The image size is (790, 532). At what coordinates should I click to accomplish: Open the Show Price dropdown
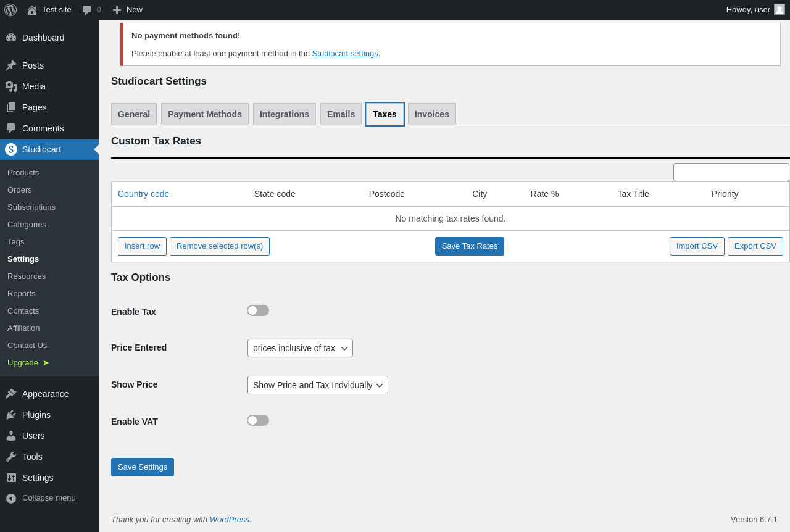tap(318, 385)
